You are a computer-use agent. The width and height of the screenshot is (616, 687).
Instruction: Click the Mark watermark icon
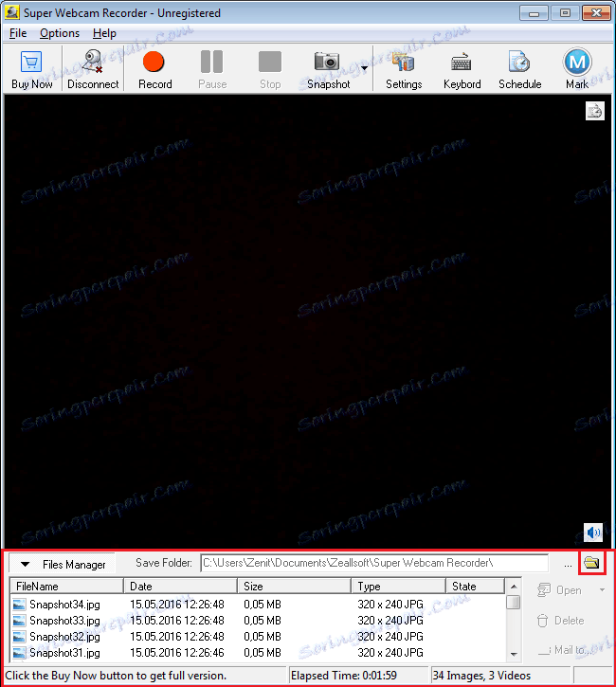tap(577, 62)
